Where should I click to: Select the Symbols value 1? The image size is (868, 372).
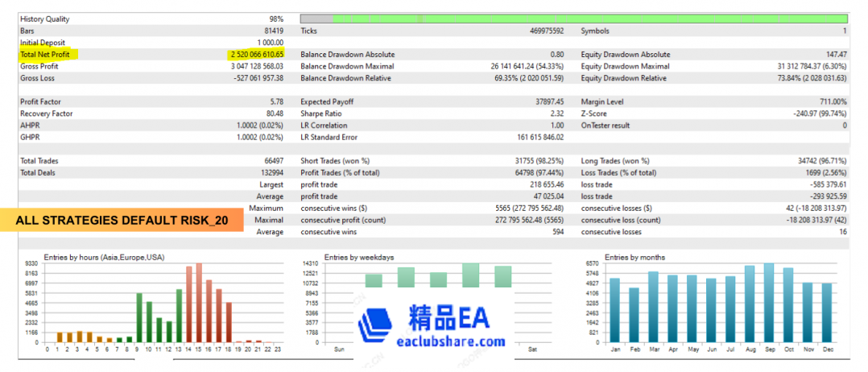[845, 31]
